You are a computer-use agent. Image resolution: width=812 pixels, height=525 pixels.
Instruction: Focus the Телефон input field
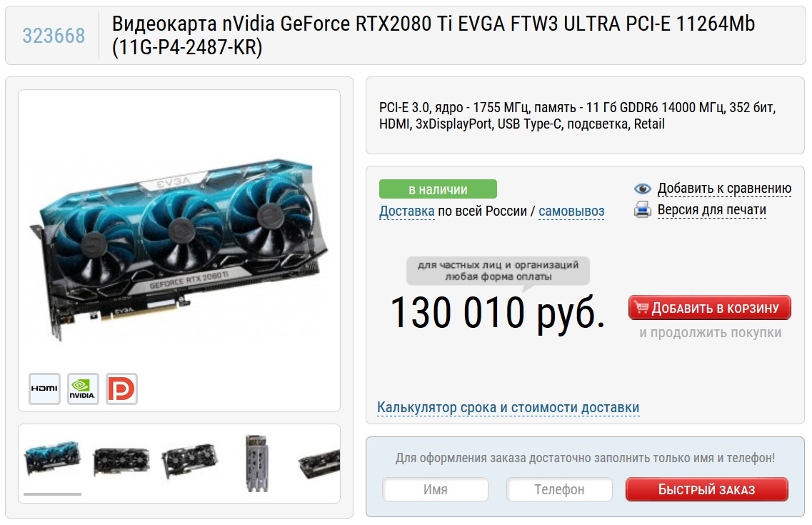click(x=559, y=489)
